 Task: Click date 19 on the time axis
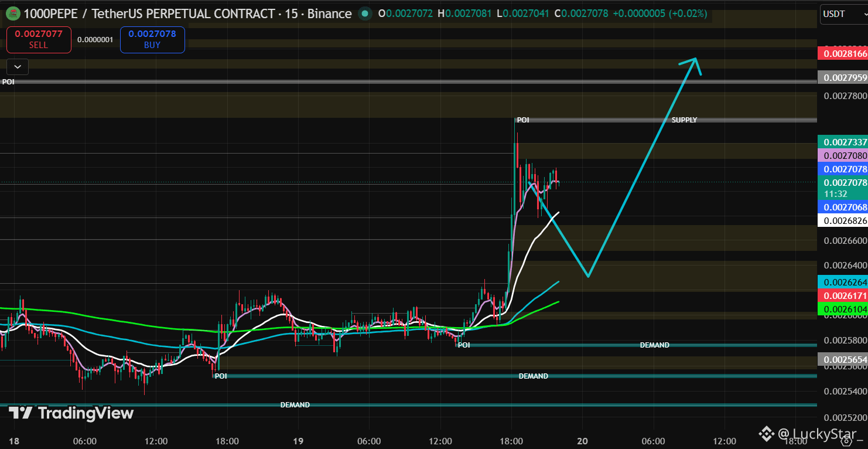[298, 441]
